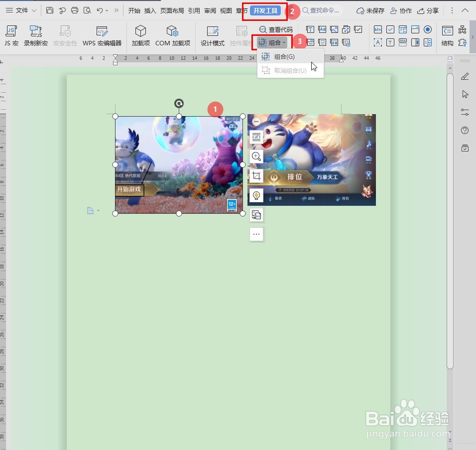Open the three-dot more options menu
476x450 pixels.
click(x=452, y=10)
